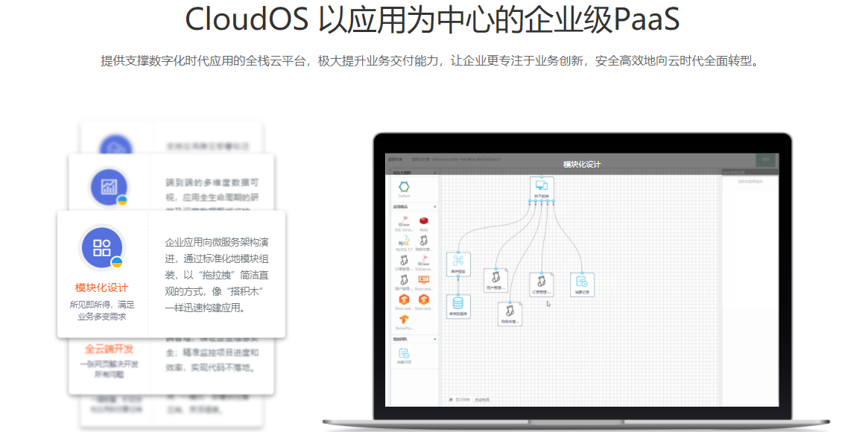Select the monitor 'Show and...' palette icon
The width and height of the screenshot is (868, 432).
pos(423,280)
